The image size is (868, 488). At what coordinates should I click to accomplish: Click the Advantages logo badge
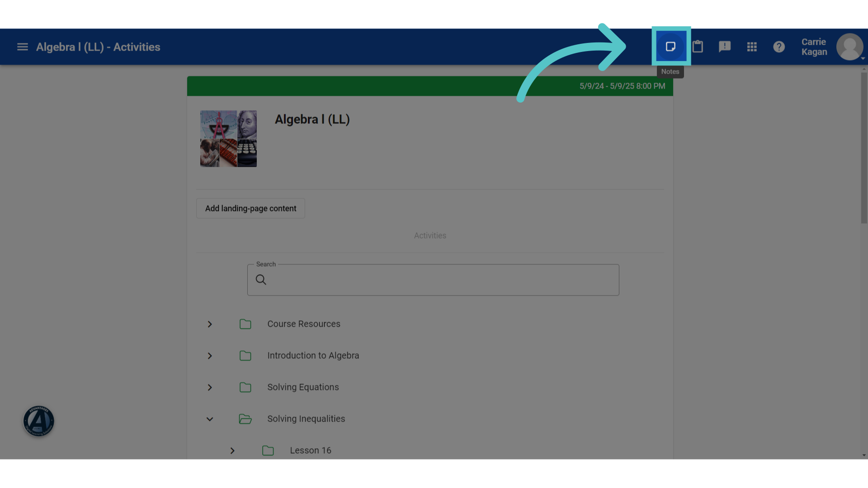coord(39,421)
